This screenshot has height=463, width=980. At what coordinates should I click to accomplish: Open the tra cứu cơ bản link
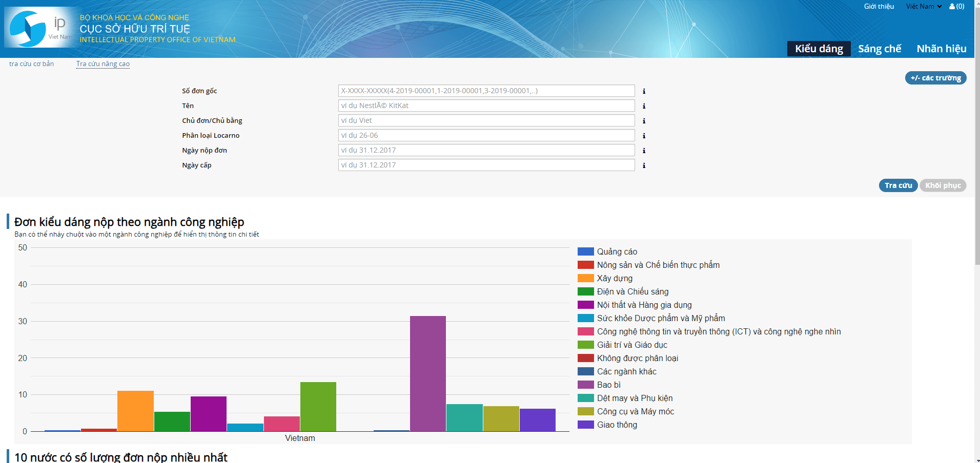(x=31, y=64)
